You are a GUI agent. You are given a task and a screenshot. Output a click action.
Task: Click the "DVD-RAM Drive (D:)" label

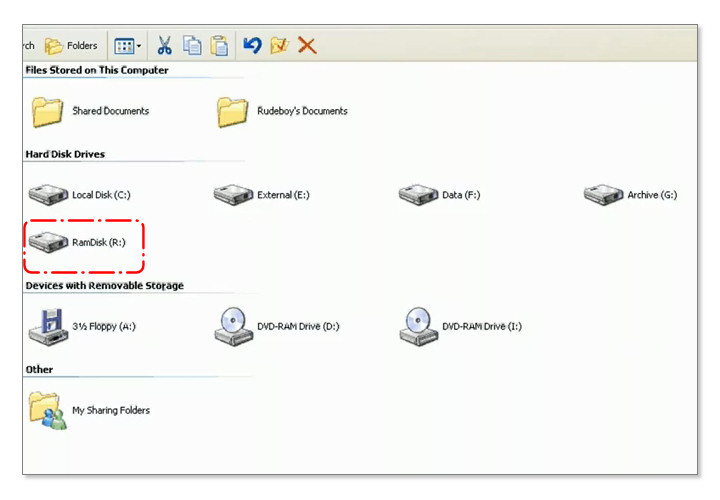(298, 326)
